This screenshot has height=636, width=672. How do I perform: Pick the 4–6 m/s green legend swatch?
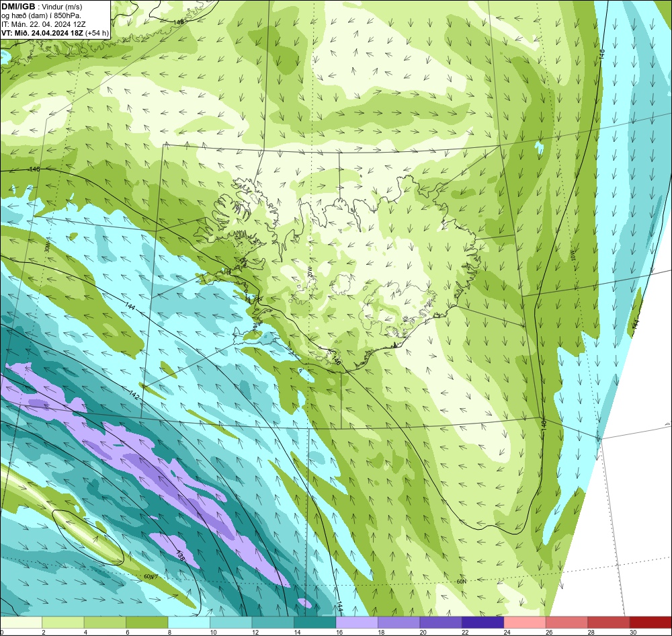[105, 623]
